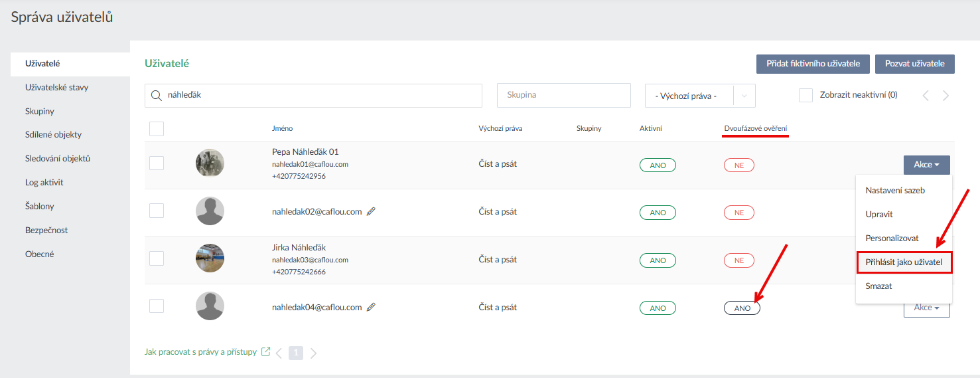The width and height of the screenshot is (980, 378).
Task: Expand Akce dropdown for Pepa Náhleďák 01
Action: click(926, 165)
